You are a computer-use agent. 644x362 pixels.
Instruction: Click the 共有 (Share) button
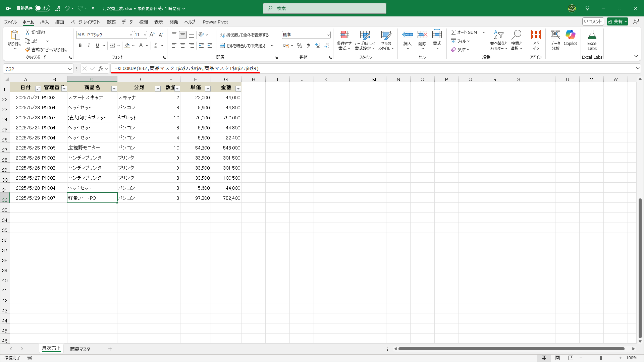click(617, 21)
